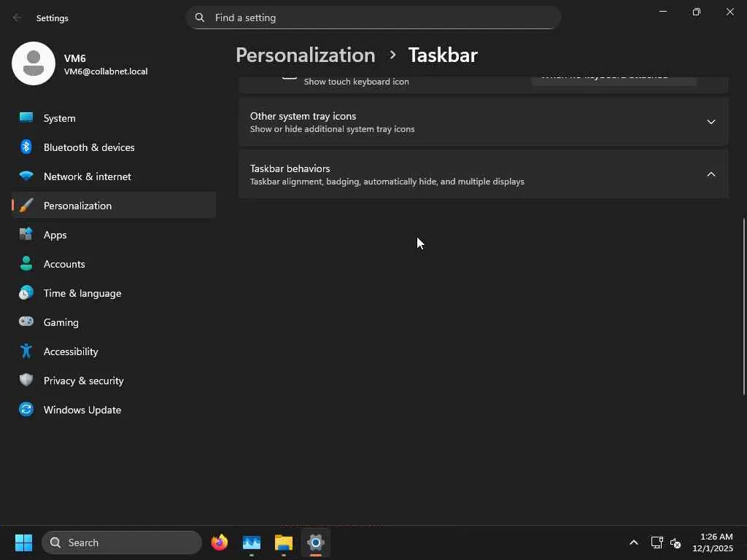This screenshot has width=747, height=560.
Task: Close the Settings window
Action: (729, 12)
